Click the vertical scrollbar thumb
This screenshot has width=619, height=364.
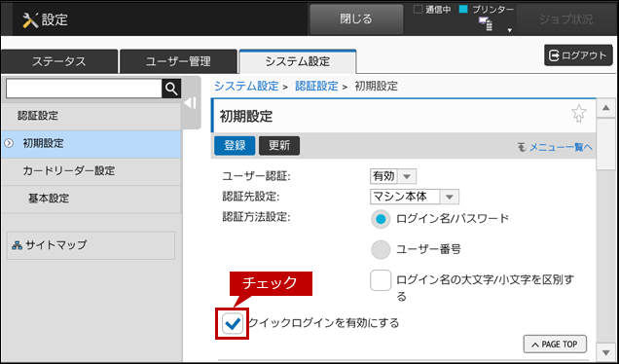(605, 144)
